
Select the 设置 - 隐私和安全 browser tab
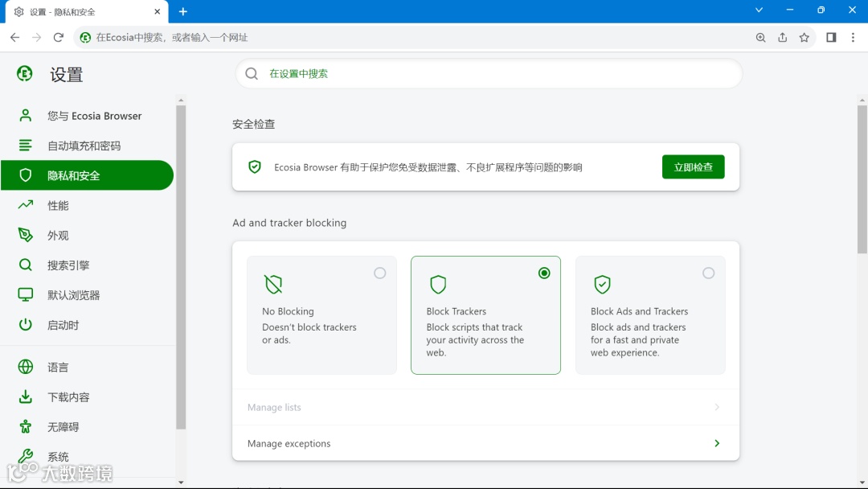[86, 11]
